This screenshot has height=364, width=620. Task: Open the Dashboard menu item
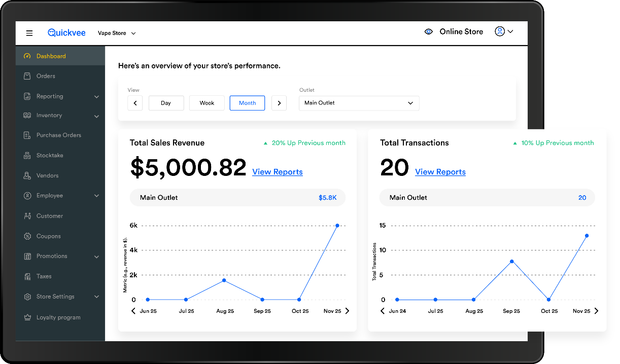tap(51, 56)
